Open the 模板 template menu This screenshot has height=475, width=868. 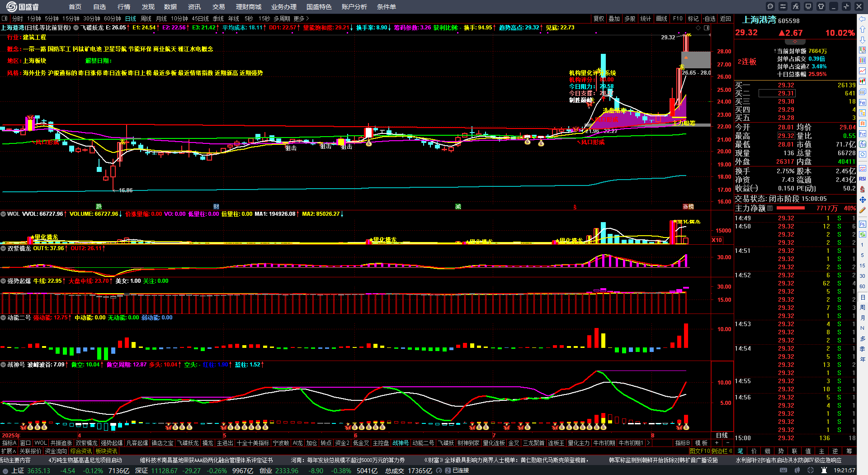click(701, 443)
